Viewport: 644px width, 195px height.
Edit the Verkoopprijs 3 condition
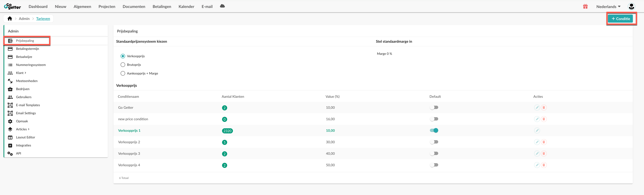[537, 154]
